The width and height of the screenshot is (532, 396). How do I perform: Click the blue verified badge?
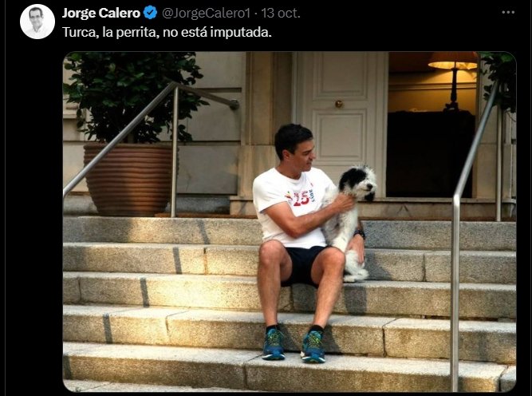coord(150,14)
